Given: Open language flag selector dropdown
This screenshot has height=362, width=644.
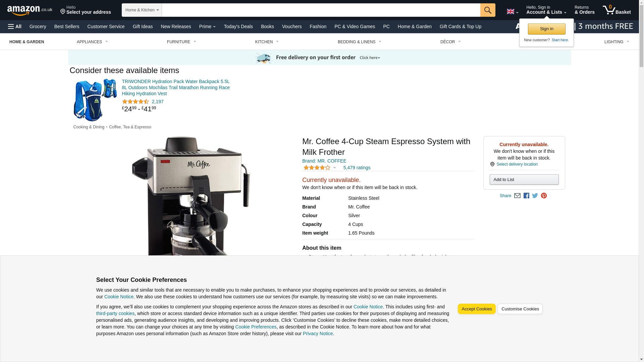Looking at the screenshot, I should click(512, 12).
